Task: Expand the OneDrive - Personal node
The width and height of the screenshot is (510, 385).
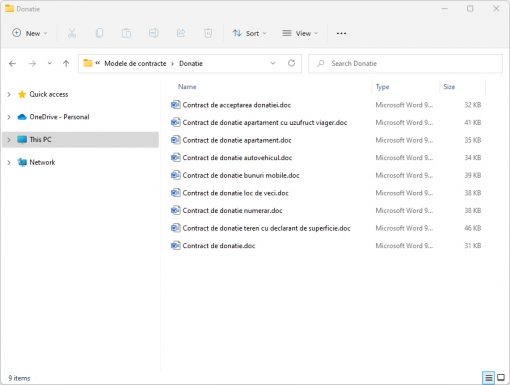Action: pos(9,117)
